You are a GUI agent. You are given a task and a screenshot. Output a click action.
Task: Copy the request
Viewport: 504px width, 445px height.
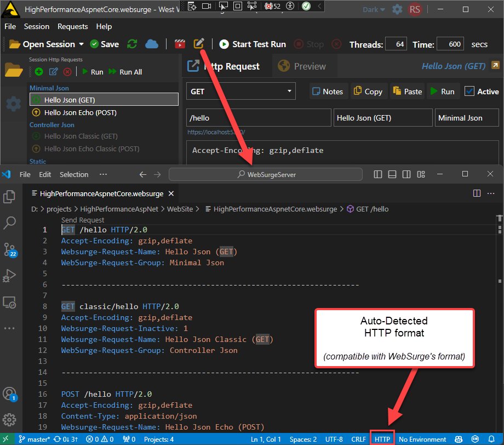(x=368, y=92)
